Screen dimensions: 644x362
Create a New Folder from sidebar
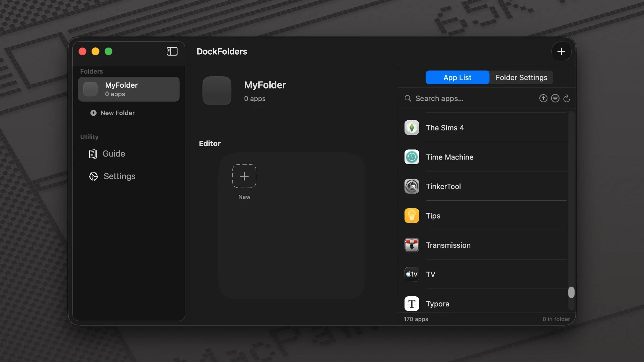coord(112,113)
